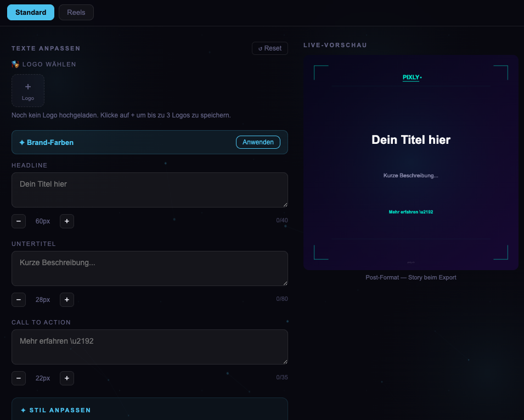The width and height of the screenshot is (524, 420).
Task: Click the 'Post-Format — Story beim Export' caption
Action: [x=411, y=278]
